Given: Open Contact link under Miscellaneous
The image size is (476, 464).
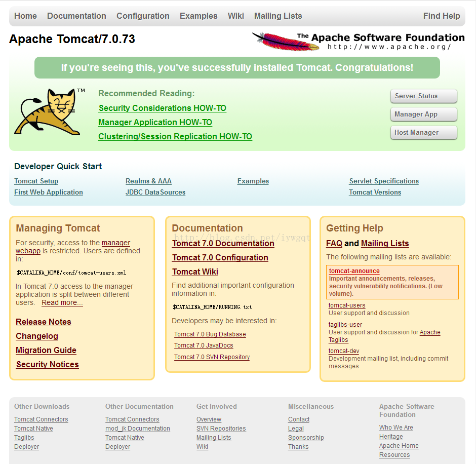Looking at the screenshot, I should click(x=299, y=419).
